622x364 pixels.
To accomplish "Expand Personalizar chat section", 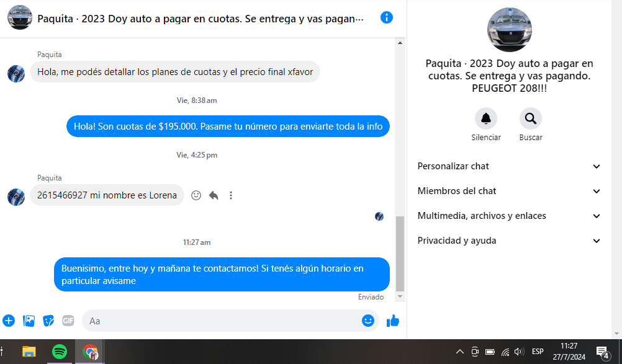I will (x=509, y=166).
